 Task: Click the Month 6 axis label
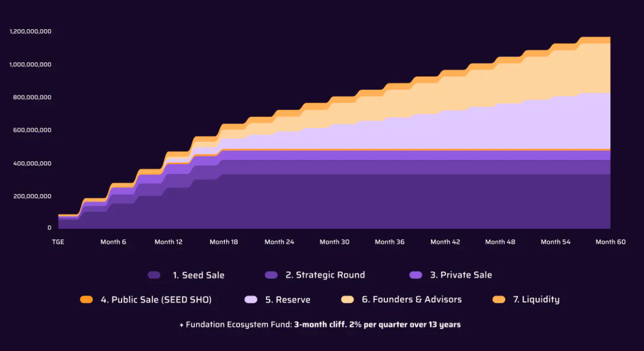(x=113, y=242)
